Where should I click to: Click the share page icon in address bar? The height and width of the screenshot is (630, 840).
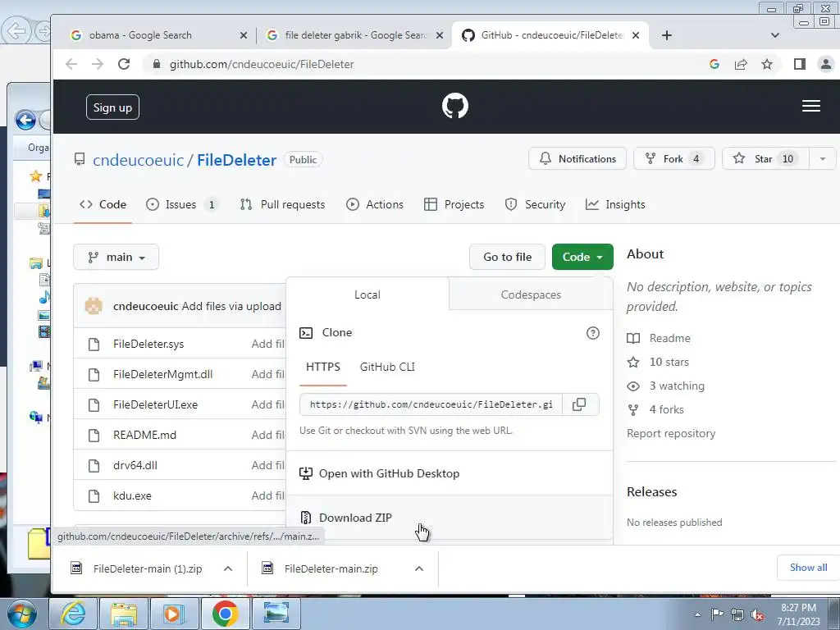click(741, 64)
